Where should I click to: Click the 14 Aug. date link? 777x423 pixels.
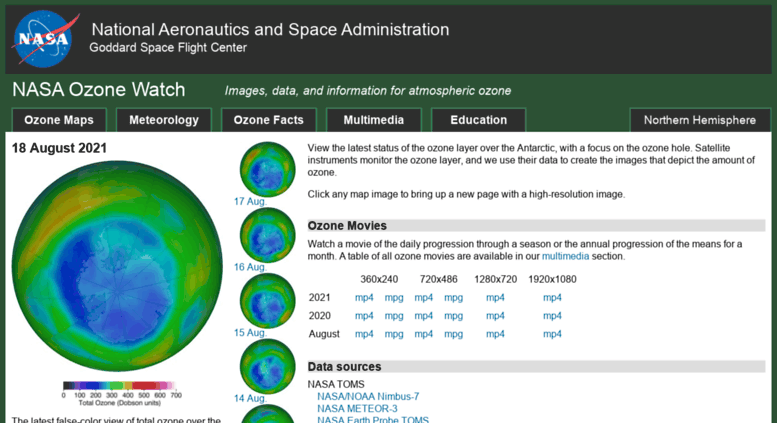click(x=250, y=398)
